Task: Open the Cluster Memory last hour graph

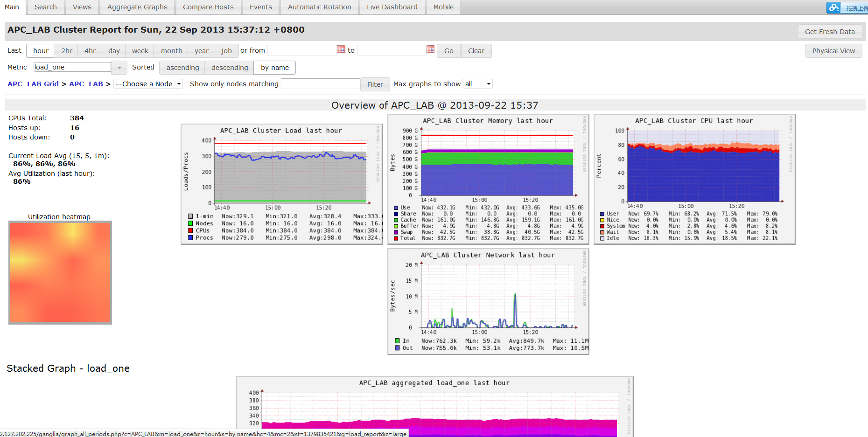Action: (x=488, y=179)
